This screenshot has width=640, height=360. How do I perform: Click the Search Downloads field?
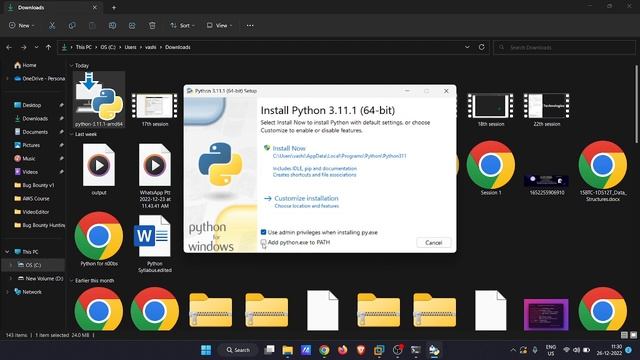point(564,47)
